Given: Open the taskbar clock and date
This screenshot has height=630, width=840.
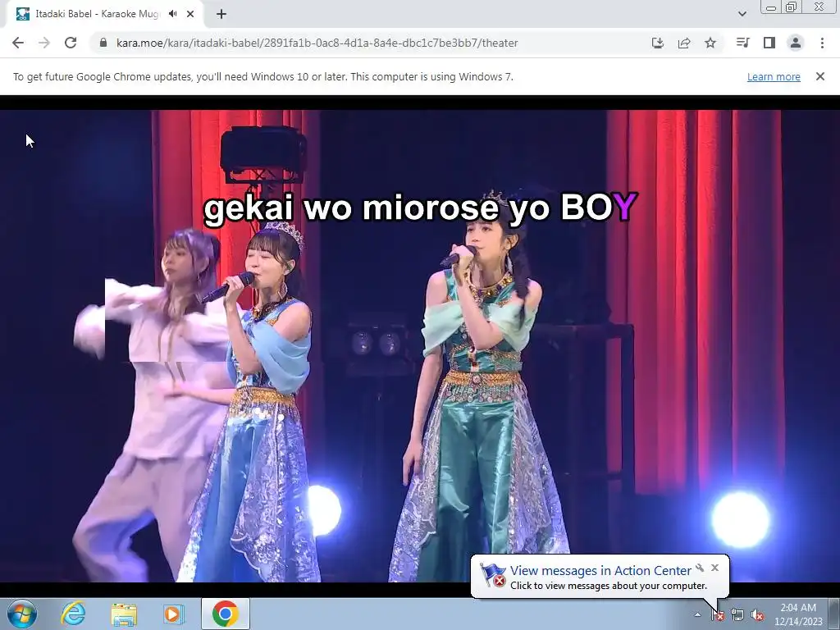Looking at the screenshot, I should click(798, 614).
